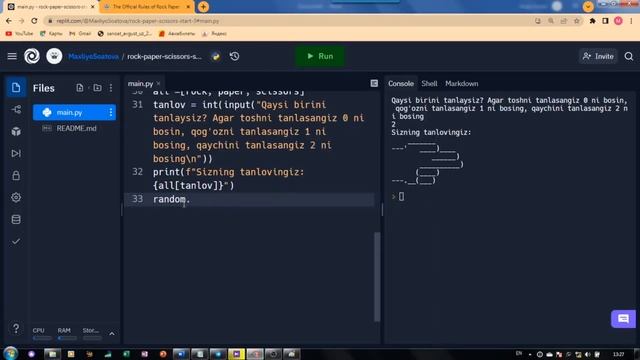The height and width of the screenshot is (360, 640).
Task: Open the Help question mark icon
Action: click(x=16, y=328)
